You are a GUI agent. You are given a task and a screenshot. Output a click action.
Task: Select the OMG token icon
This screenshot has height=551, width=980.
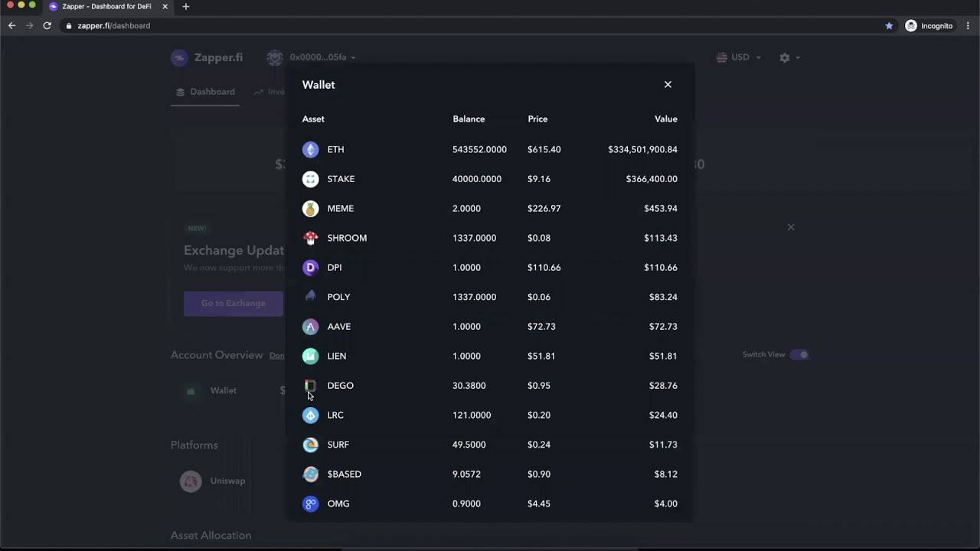pyautogui.click(x=310, y=504)
